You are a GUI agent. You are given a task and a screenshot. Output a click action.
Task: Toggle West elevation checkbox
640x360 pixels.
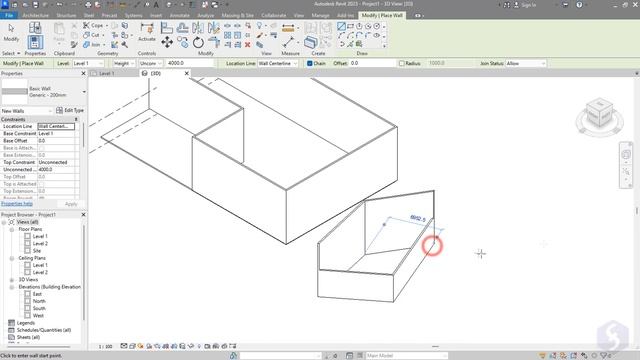pos(27,316)
